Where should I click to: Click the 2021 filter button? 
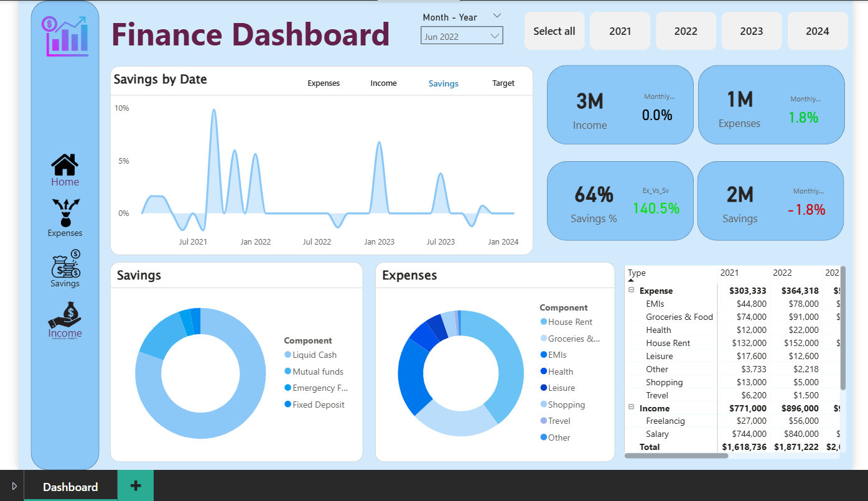[620, 30]
